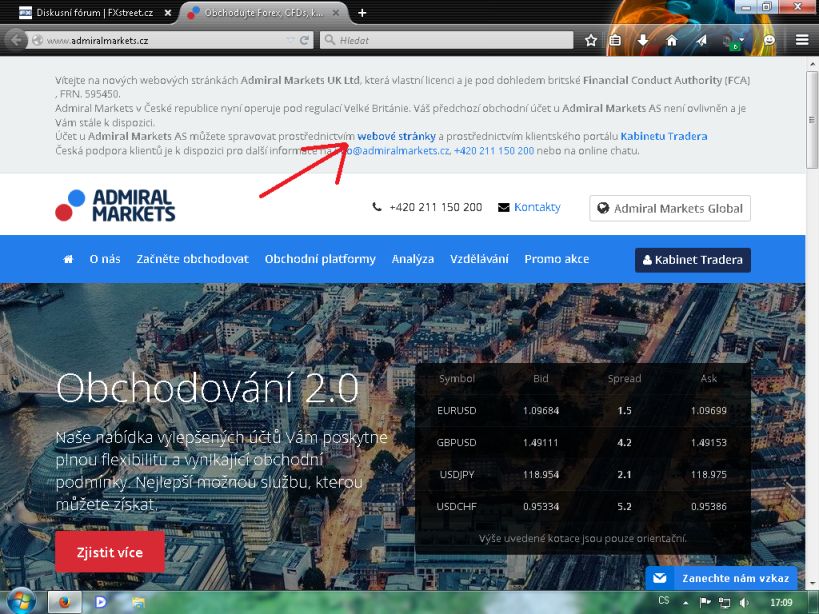Click the Kabinet Tradera button
819x614 pixels.
pos(693,260)
